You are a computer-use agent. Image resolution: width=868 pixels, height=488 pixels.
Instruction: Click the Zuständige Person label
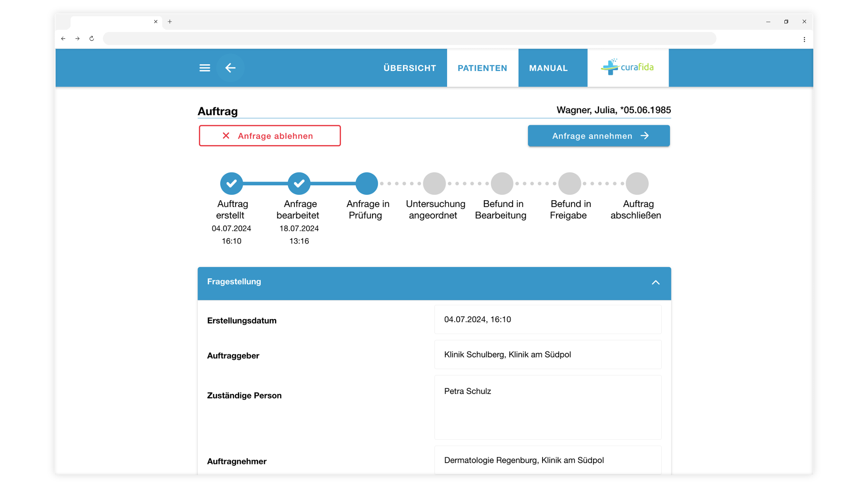point(245,395)
